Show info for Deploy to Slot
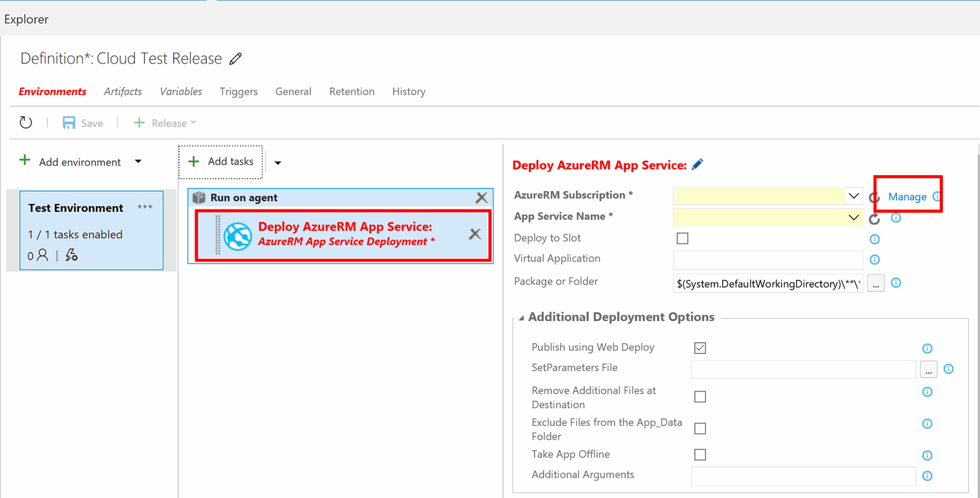 click(x=874, y=239)
